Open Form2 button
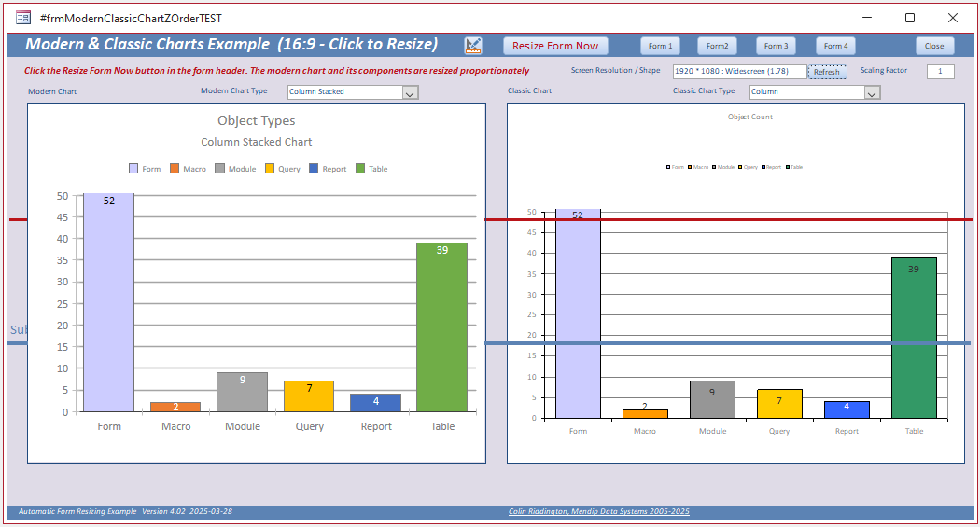 [x=717, y=46]
